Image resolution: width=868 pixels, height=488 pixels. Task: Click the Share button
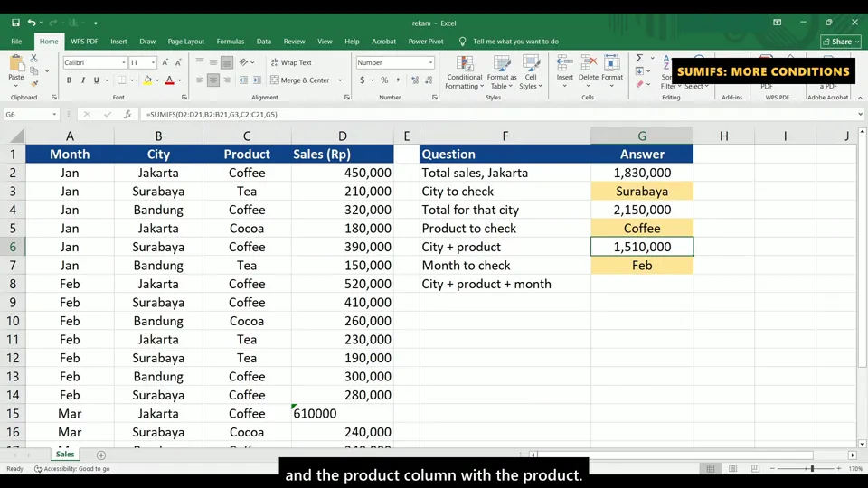840,42
